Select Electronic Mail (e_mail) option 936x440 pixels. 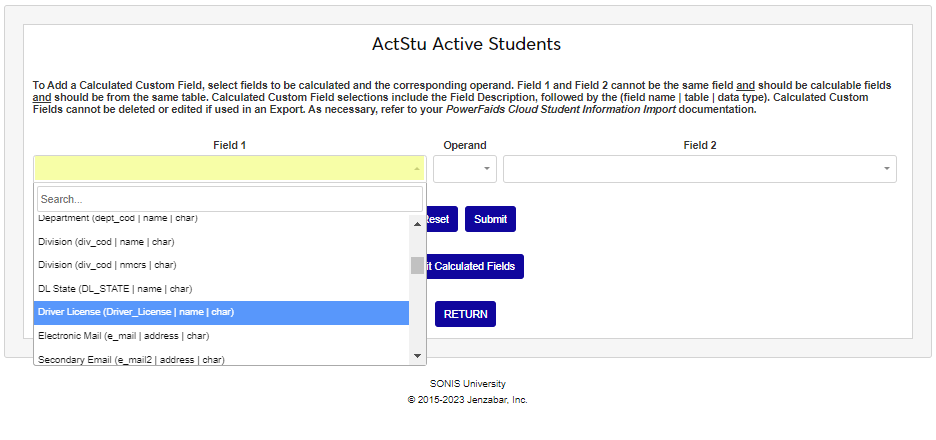tap(124, 336)
